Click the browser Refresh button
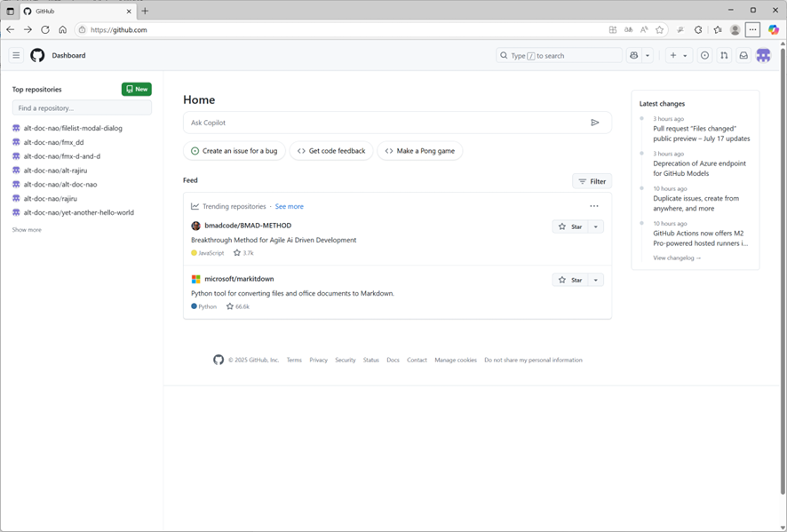 point(45,29)
